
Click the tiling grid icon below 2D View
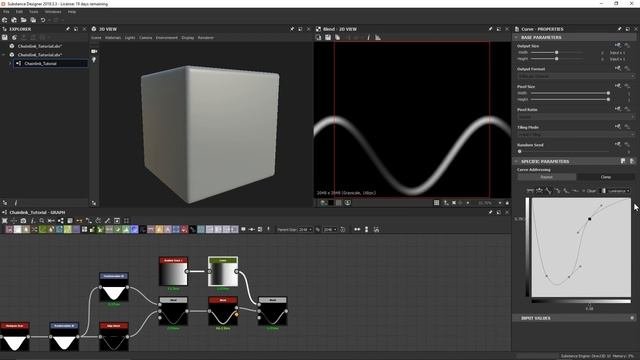436,202
